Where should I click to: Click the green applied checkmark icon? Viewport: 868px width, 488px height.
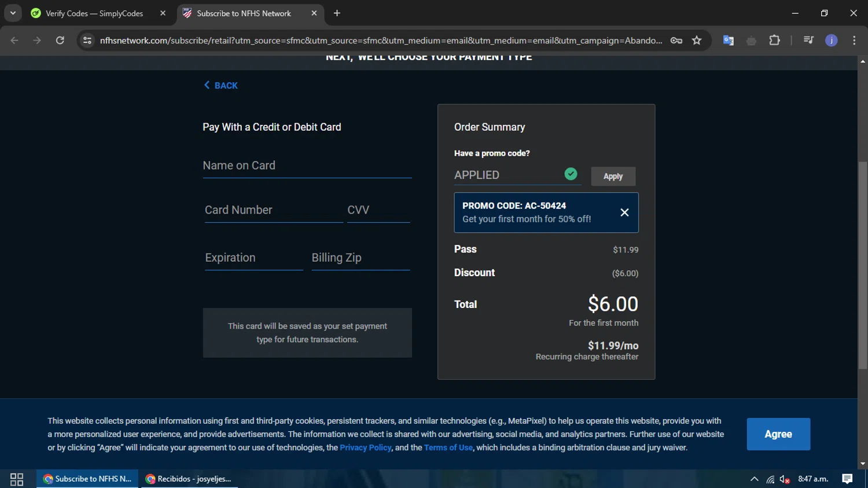coord(571,174)
